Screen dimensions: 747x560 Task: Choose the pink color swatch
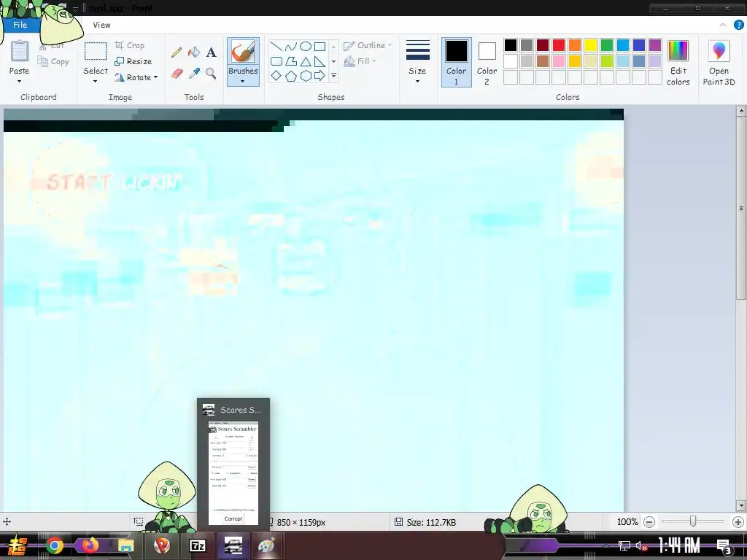[x=558, y=61]
